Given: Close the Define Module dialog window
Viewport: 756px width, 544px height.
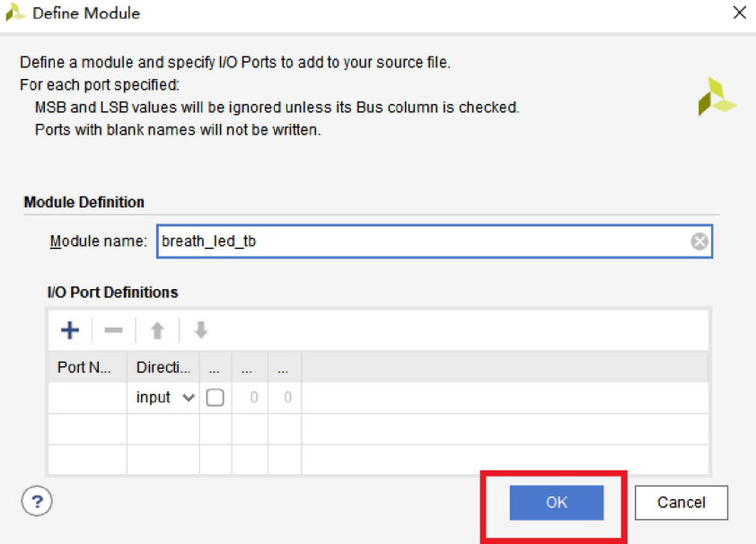Looking at the screenshot, I should point(739,13).
